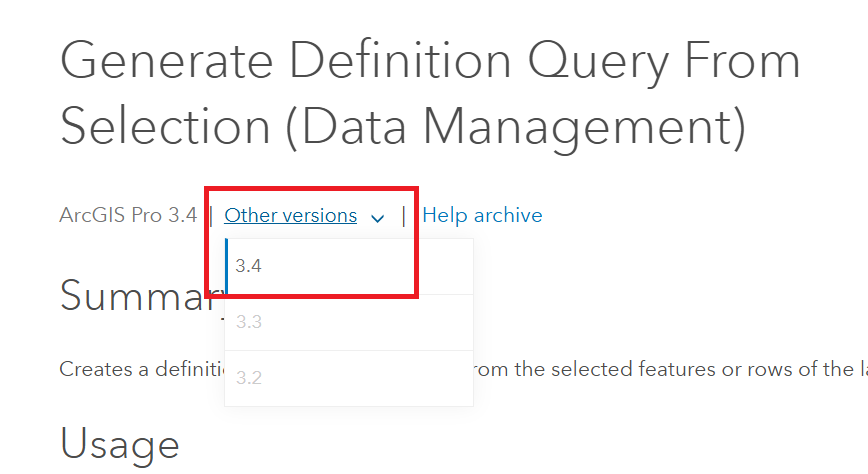Click the (Data Management) title text

[x=519, y=128]
